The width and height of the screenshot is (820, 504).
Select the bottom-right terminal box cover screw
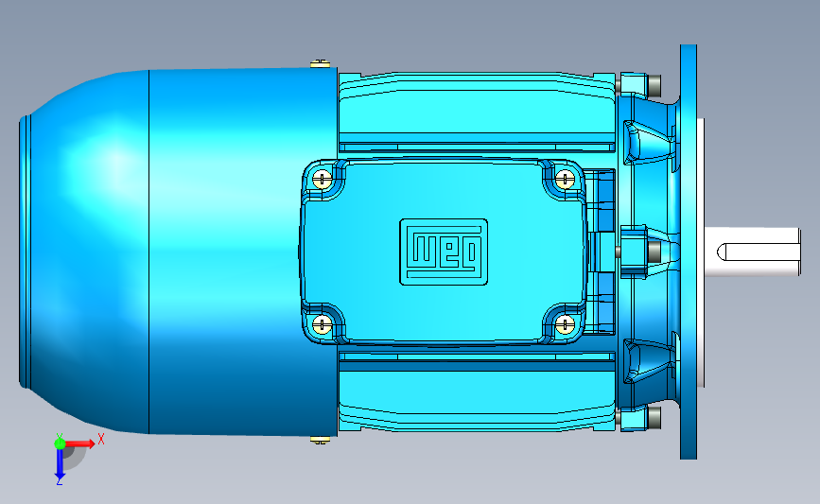click(565, 324)
